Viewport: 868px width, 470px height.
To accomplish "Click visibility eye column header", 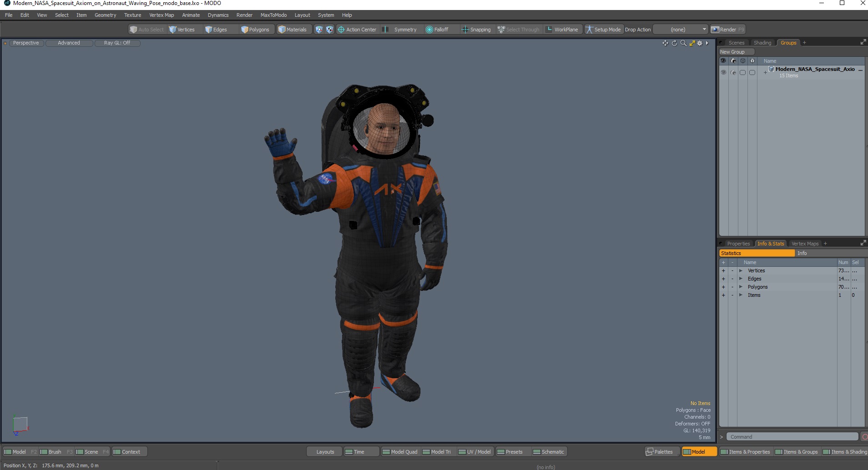I will pyautogui.click(x=723, y=60).
